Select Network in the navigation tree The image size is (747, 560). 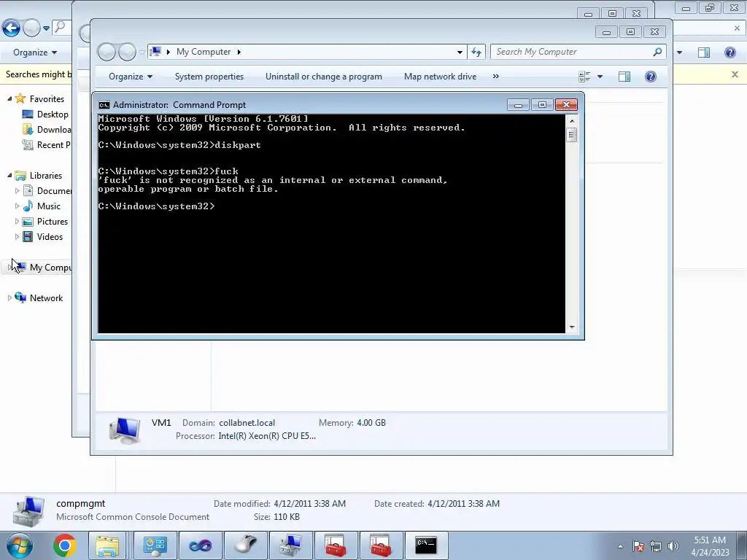point(46,298)
